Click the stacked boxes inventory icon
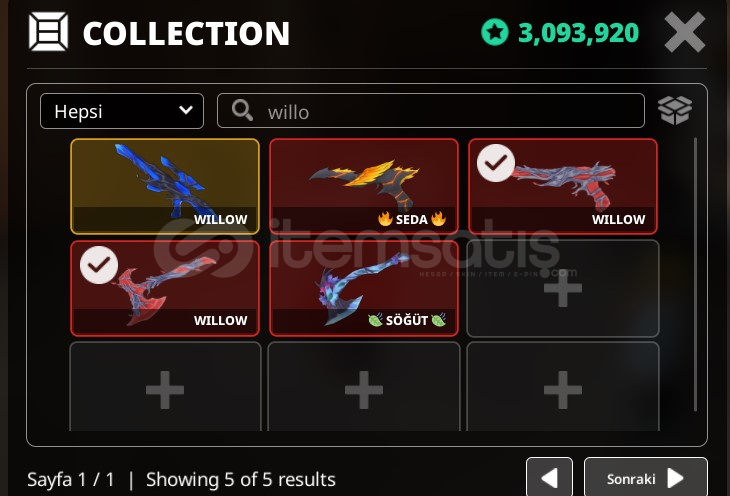The image size is (730, 496). 675,111
